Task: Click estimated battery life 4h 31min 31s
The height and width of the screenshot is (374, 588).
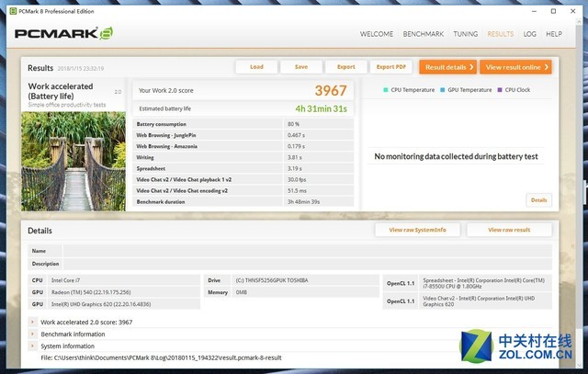Action: [321, 108]
